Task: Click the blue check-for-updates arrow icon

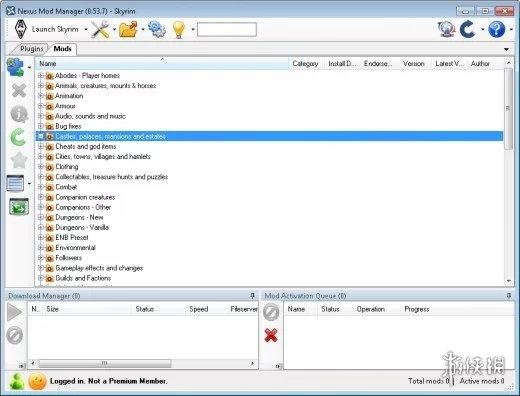Action: 467,29
